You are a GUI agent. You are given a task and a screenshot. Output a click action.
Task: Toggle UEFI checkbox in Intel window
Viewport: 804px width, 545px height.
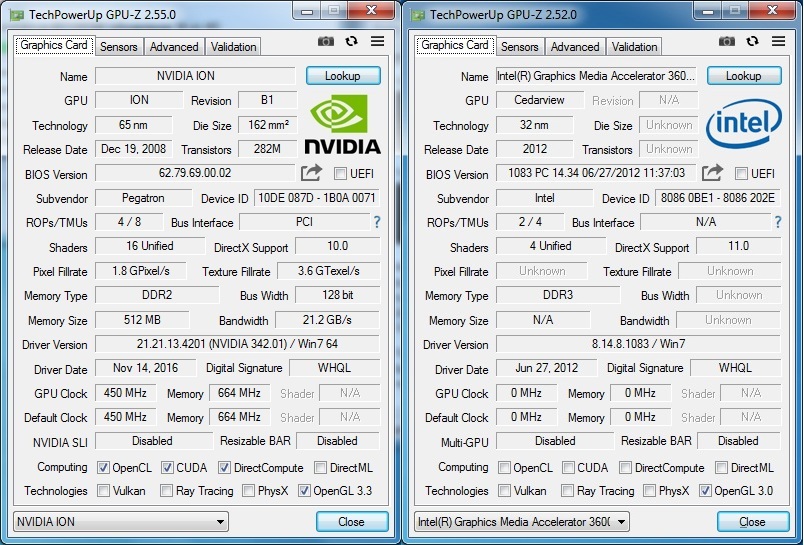(x=741, y=174)
